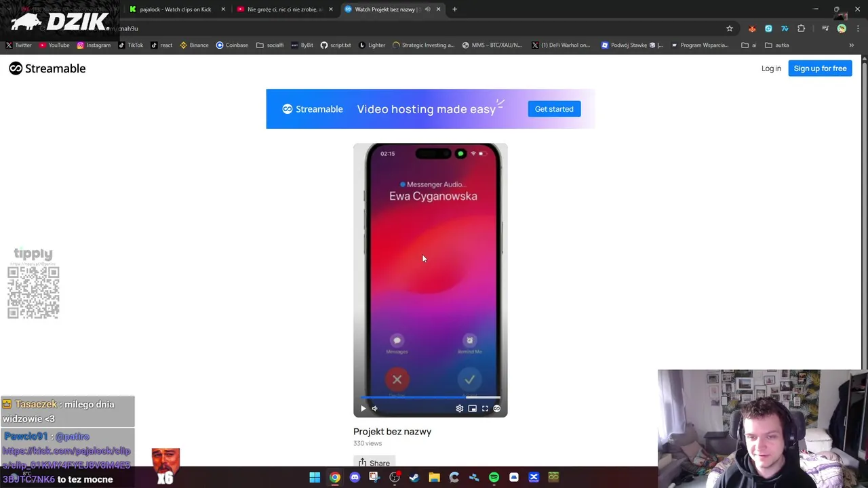Open a new browser tab
Image resolution: width=868 pixels, height=488 pixels.
coord(455,9)
